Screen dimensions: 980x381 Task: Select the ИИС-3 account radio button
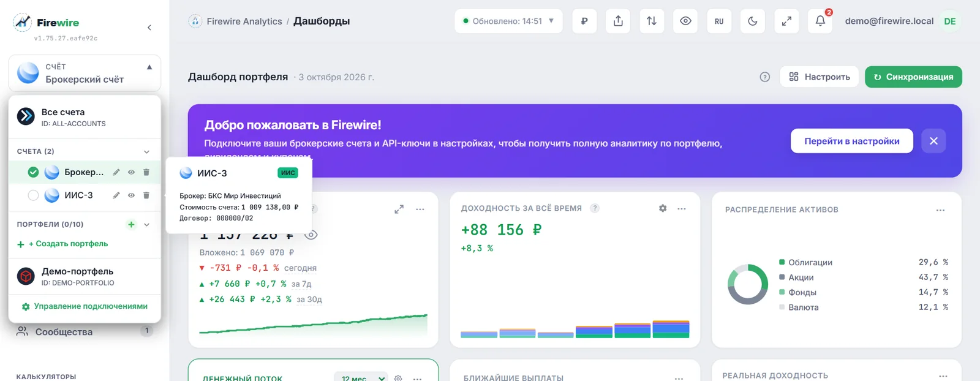(33, 195)
